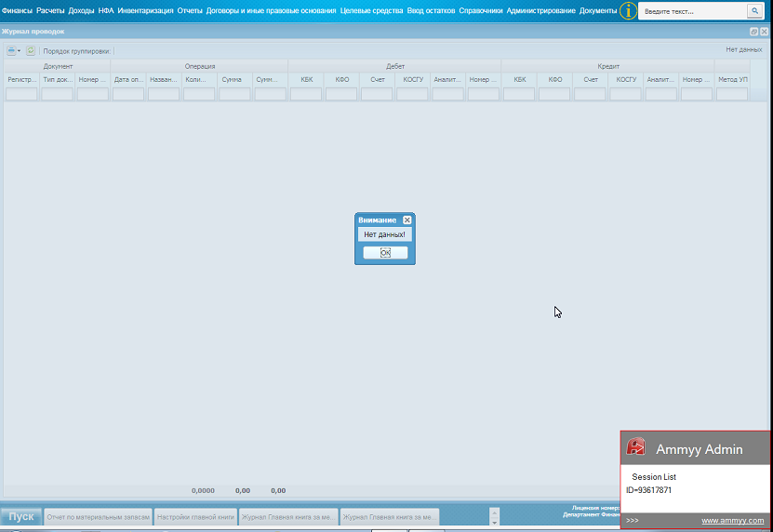This screenshot has height=532, width=773.
Task: Click filter field under Дебет КБК column
Action: pyautogui.click(x=306, y=94)
